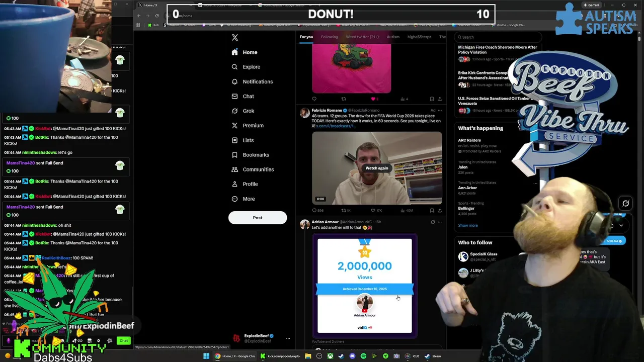
Task: Repost the lawnmower image post
Action: (344, 99)
